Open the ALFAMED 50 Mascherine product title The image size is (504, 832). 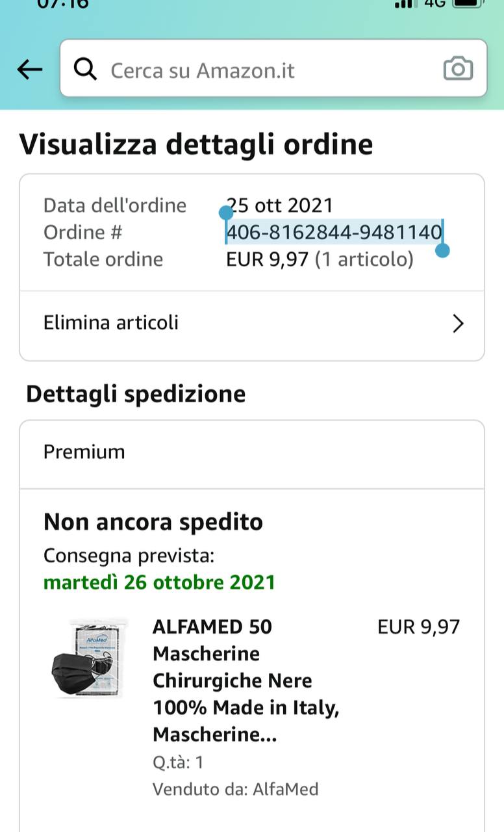coord(246,681)
